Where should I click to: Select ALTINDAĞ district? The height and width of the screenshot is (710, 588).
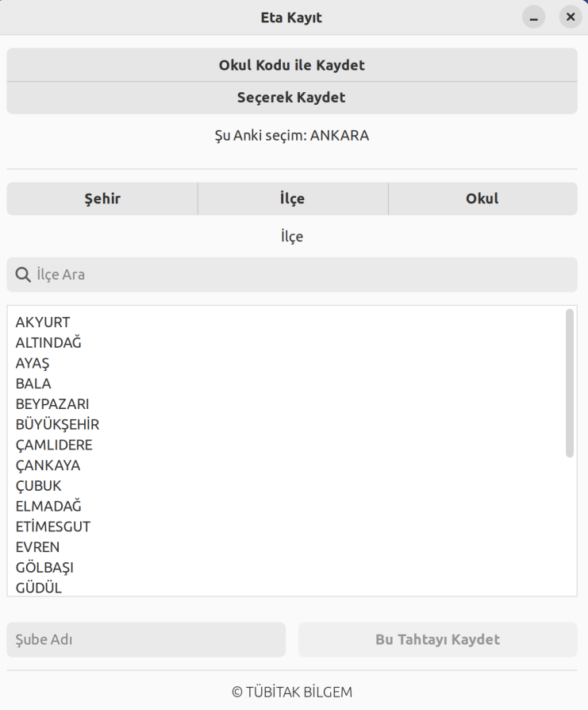[48, 343]
